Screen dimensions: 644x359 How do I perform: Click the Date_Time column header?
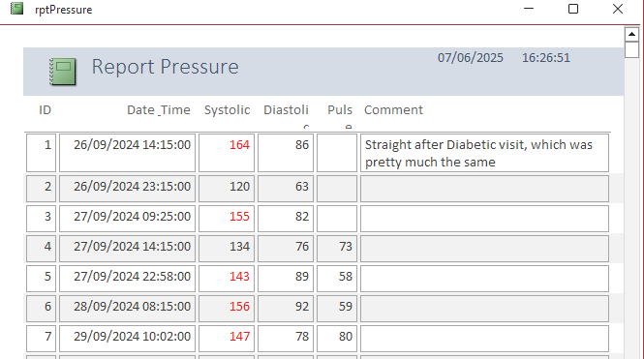point(159,110)
